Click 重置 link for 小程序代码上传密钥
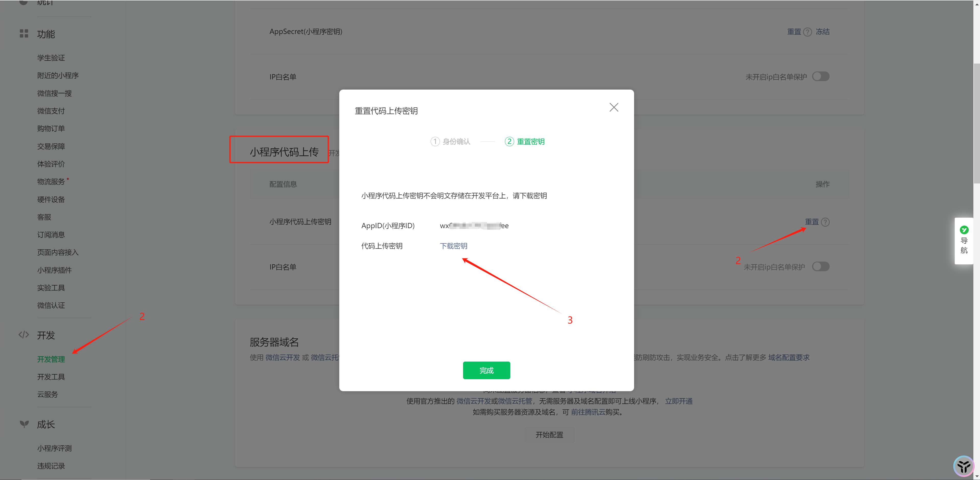The image size is (980, 480). (812, 222)
